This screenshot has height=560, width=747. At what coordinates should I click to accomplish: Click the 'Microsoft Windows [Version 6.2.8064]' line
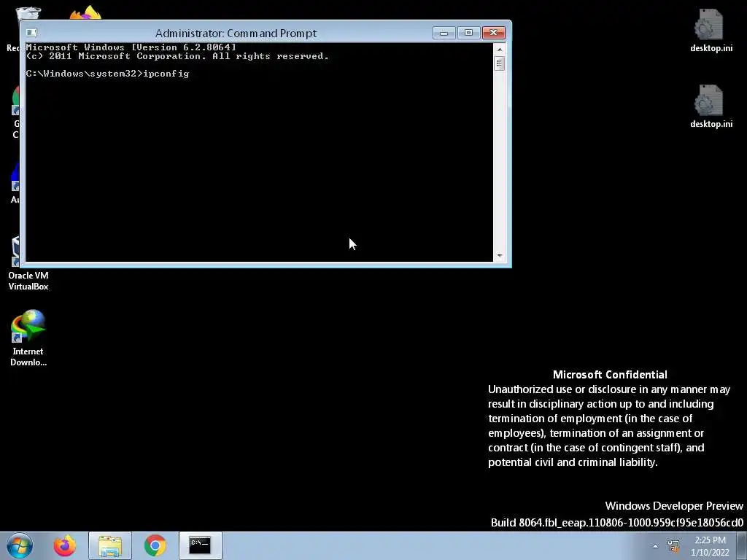pyautogui.click(x=131, y=47)
